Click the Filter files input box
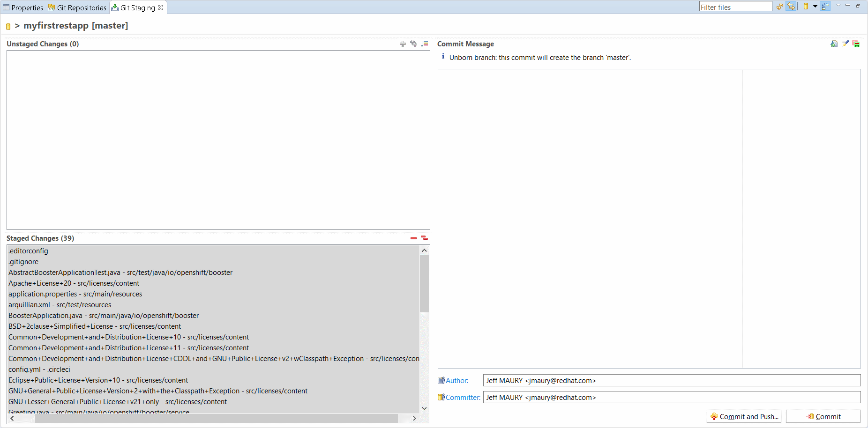The image size is (868, 428). click(735, 7)
